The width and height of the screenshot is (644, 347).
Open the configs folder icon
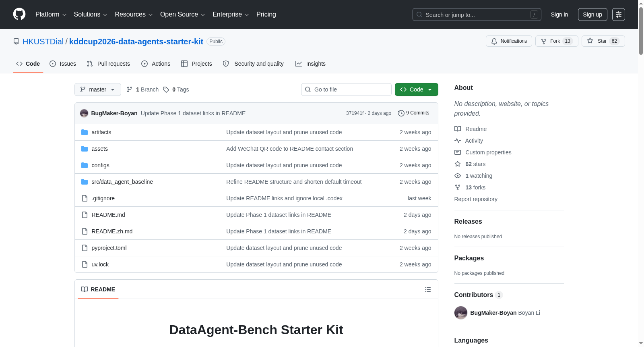pos(85,165)
